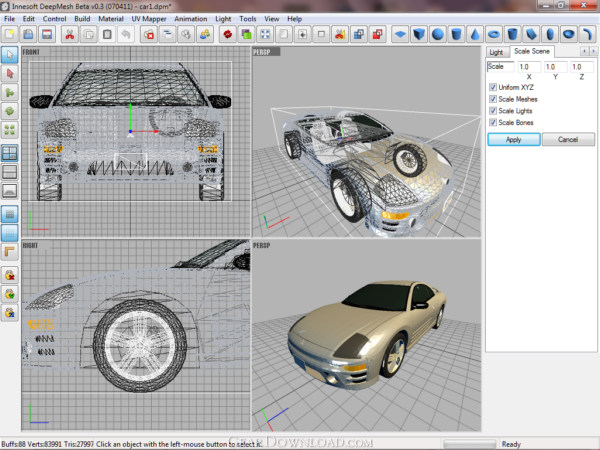The width and height of the screenshot is (600, 450).
Task: Toggle the Scale Lights checkbox
Action: (x=493, y=111)
